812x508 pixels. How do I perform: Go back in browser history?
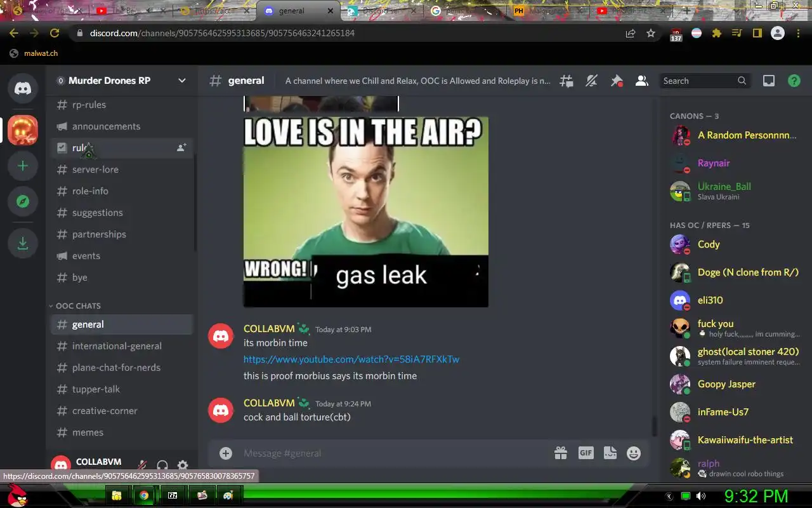point(14,33)
